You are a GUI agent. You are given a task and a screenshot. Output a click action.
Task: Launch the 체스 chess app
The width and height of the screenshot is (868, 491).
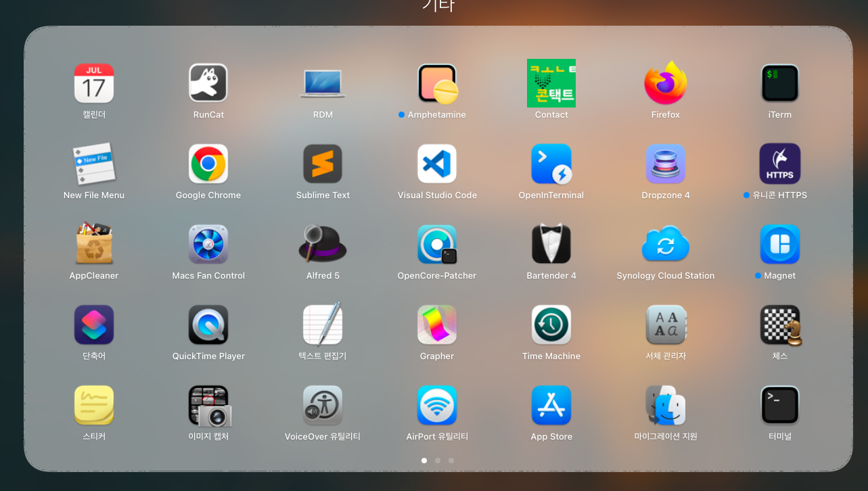780,325
